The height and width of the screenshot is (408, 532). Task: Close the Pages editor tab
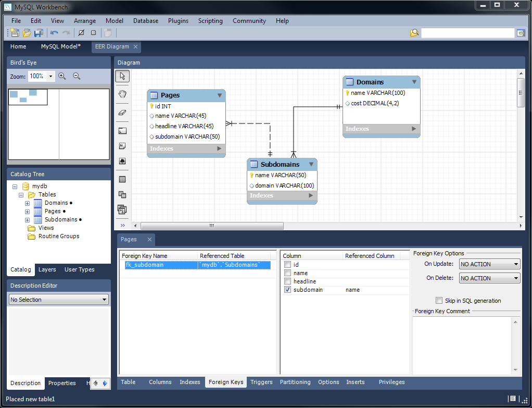(149, 240)
